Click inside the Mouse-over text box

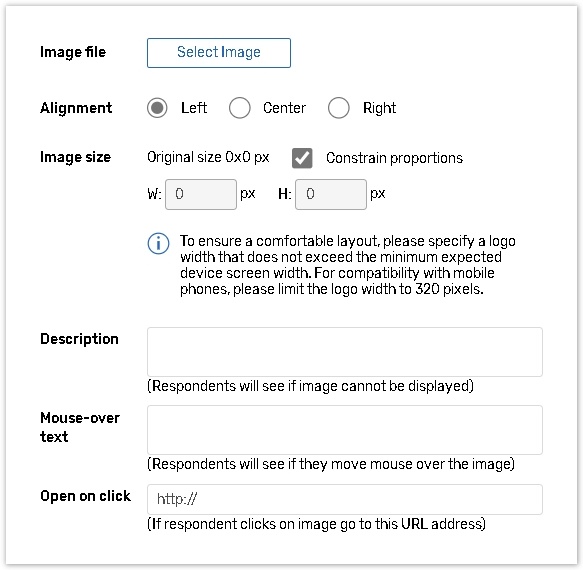click(x=345, y=430)
